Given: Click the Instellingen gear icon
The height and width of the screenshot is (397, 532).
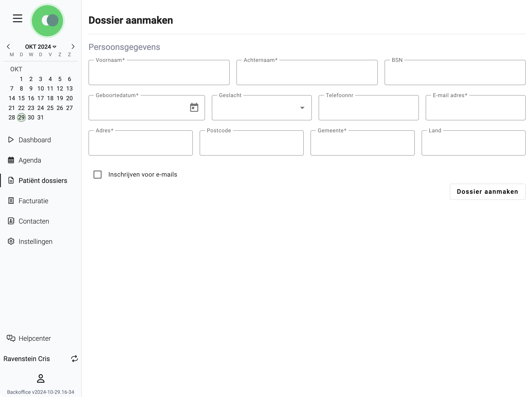Looking at the screenshot, I should click(x=11, y=241).
